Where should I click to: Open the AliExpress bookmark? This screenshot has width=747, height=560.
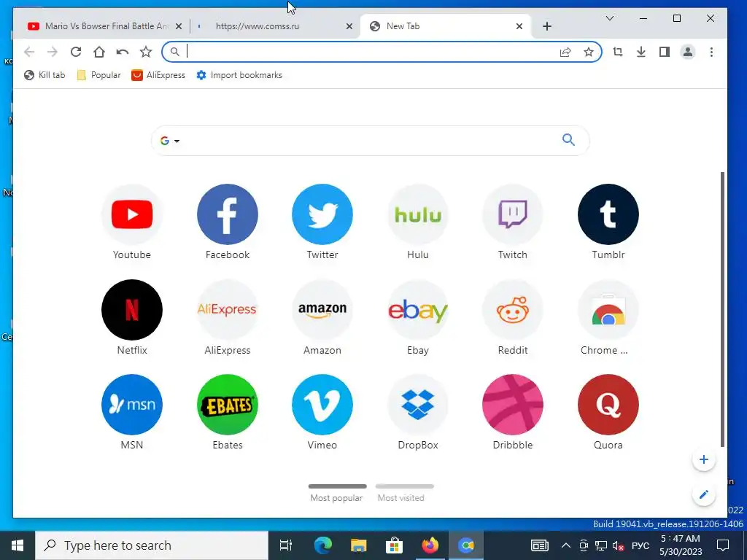[158, 75]
